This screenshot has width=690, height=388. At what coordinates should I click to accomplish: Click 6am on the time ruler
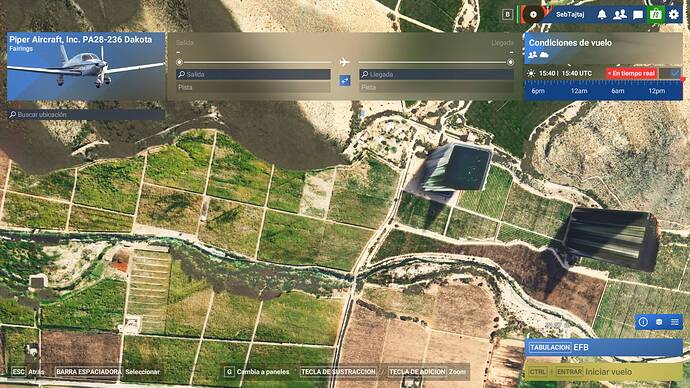pos(617,91)
